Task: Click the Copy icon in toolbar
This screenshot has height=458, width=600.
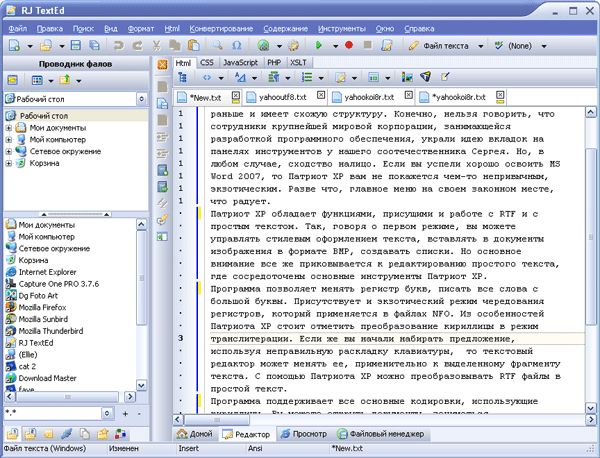Action: pos(175,46)
